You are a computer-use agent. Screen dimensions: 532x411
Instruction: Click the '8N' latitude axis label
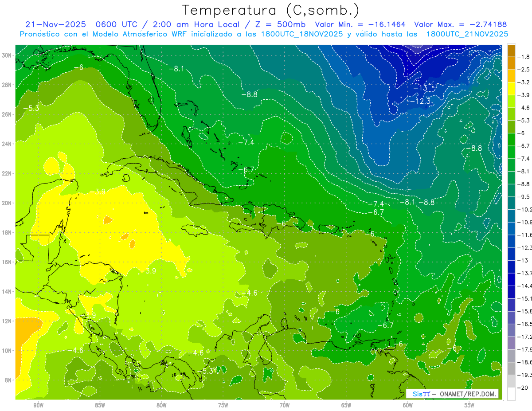[8, 380]
